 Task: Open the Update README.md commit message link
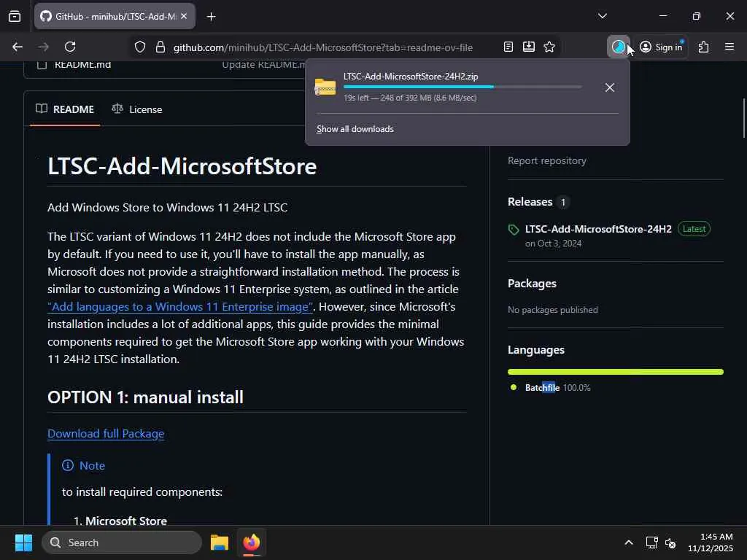(264, 64)
